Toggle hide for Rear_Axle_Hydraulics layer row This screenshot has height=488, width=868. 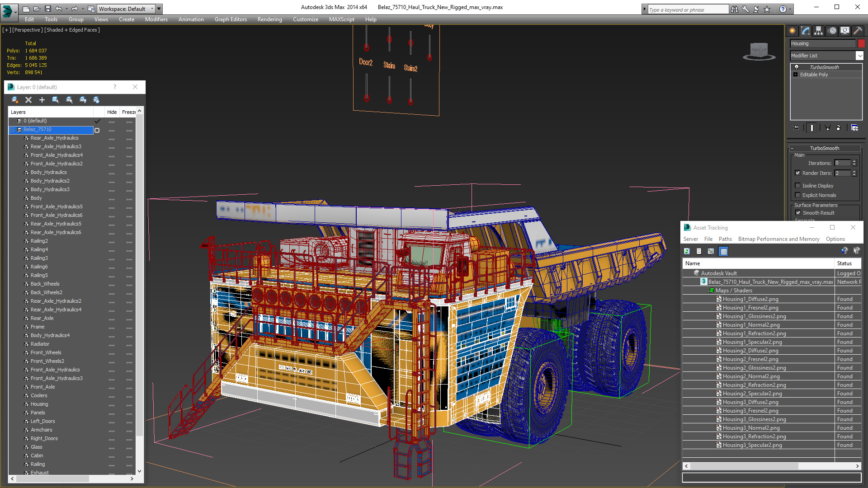[112, 138]
